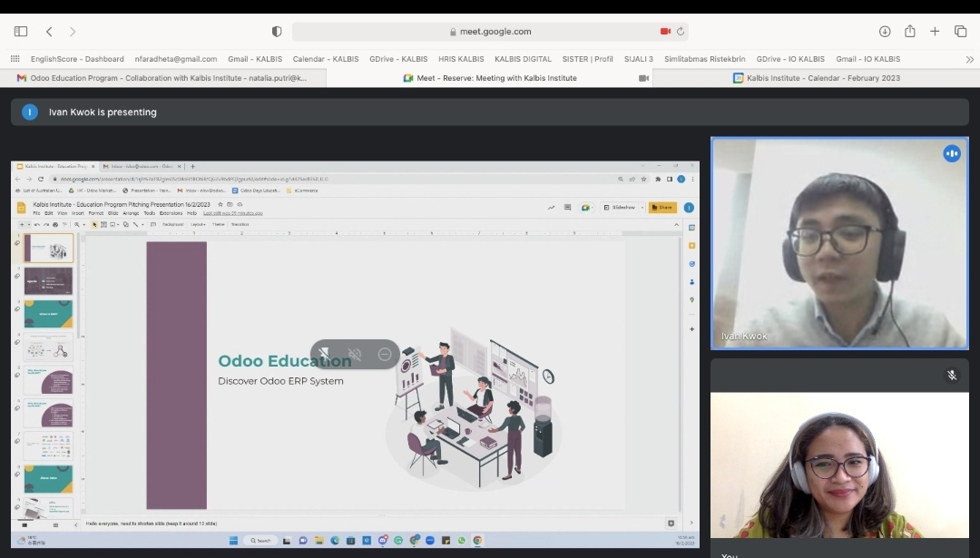980x558 pixels.
Task: Go forward with Safari's forward arrow
Action: [73, 31]
